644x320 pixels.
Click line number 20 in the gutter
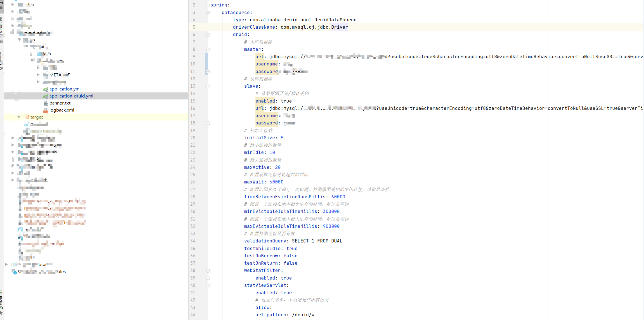[193, 138]
